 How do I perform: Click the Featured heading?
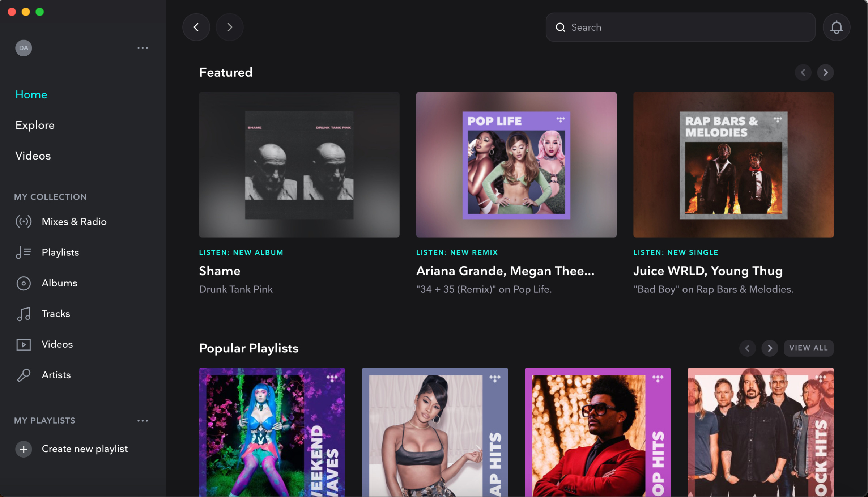click(226, 72)
